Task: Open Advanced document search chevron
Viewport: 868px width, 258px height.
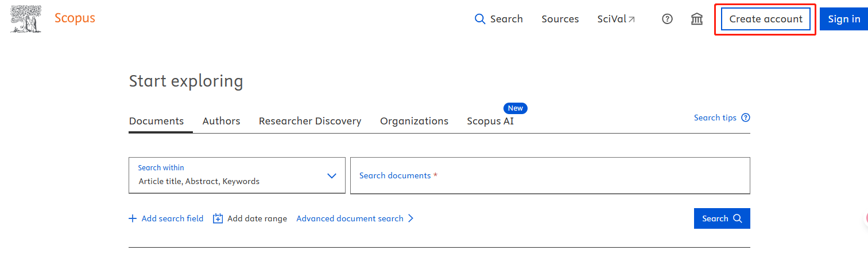Action: pos(410,218)
